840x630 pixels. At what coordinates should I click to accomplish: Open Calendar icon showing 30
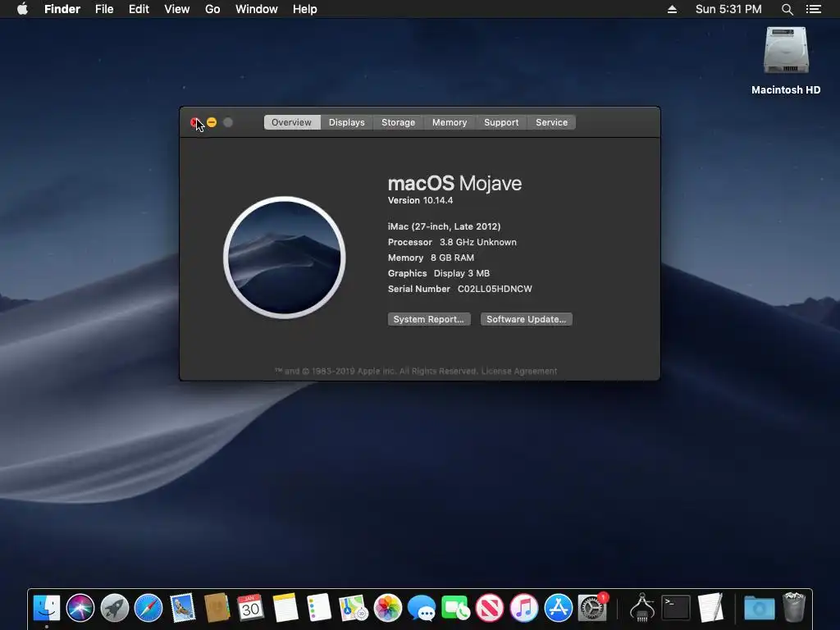tap(250, 608)
